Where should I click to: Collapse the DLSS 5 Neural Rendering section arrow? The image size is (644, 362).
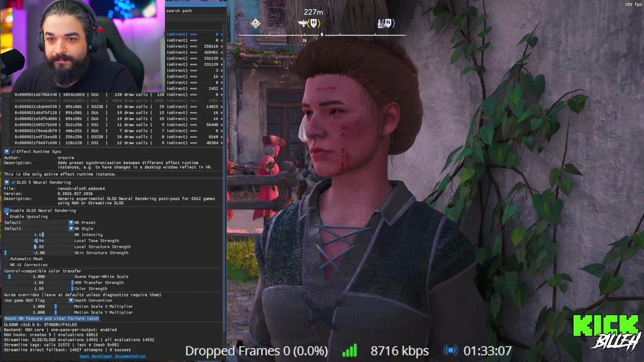click(7, 182)
